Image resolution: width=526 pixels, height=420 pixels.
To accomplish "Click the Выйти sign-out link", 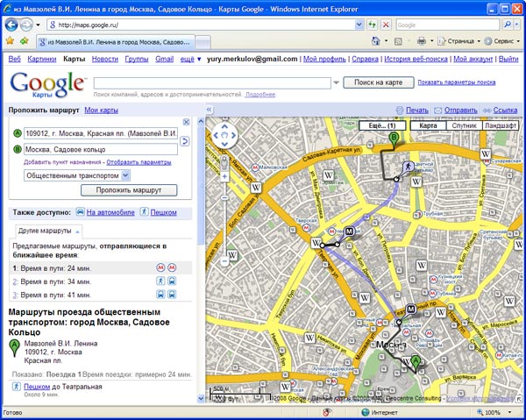I will (x=508, y=59).
